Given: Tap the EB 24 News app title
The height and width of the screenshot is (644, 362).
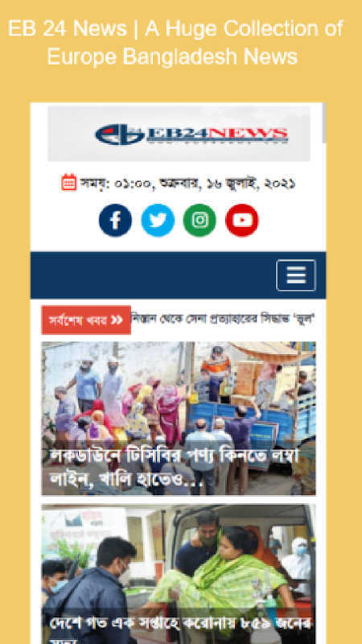Looking at the screenshot, I should (x=175, y=43).
